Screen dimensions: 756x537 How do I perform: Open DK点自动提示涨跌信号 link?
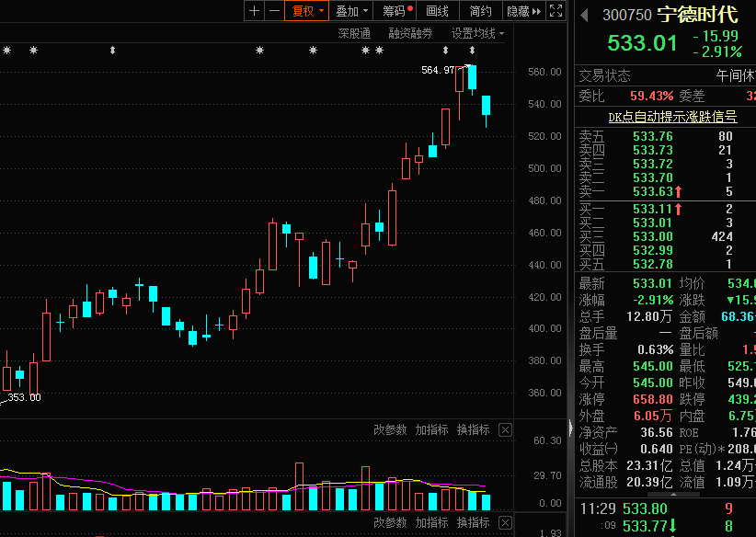(672, 117)
